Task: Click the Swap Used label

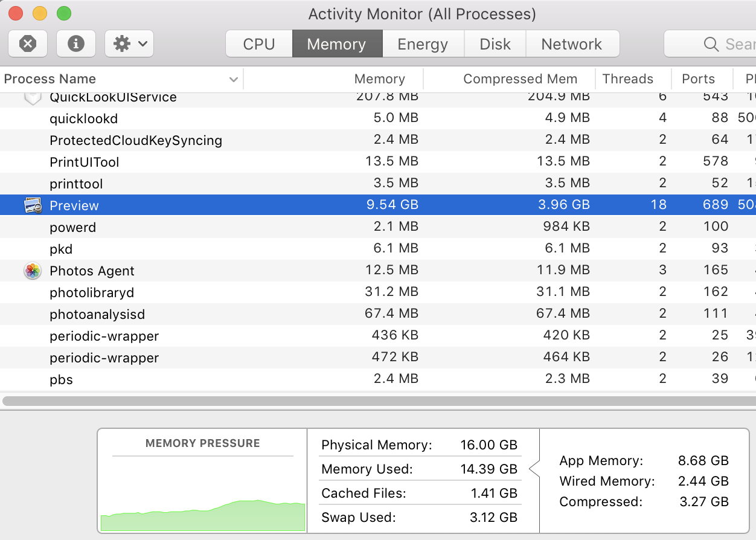Action: point(359,518)
